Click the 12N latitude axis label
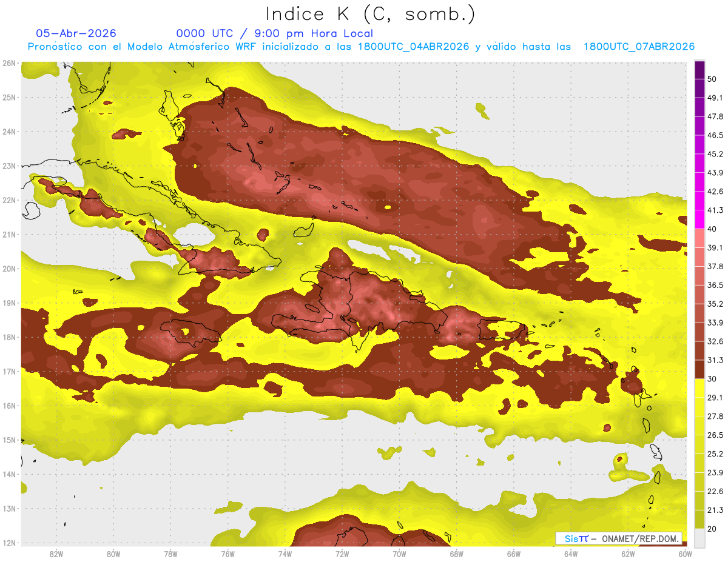The height and width of the screenshot is (562, 728). [x=8, y=543]
